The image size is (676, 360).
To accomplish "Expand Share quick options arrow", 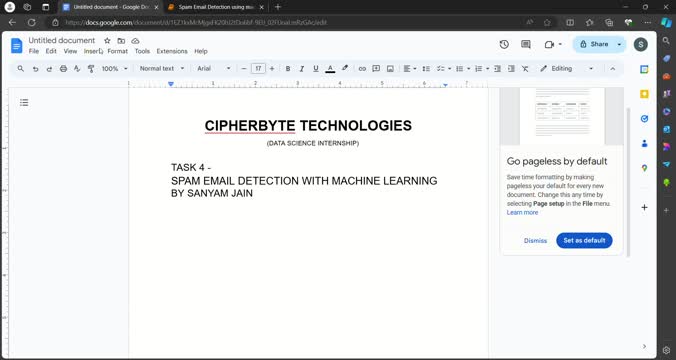I will 620,44.
